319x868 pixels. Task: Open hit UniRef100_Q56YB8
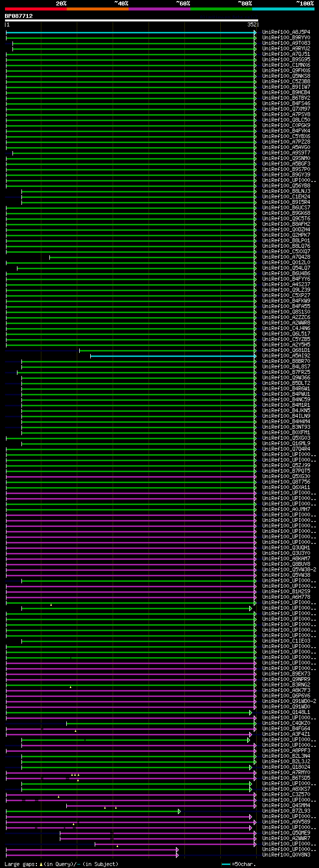(286, 185)
